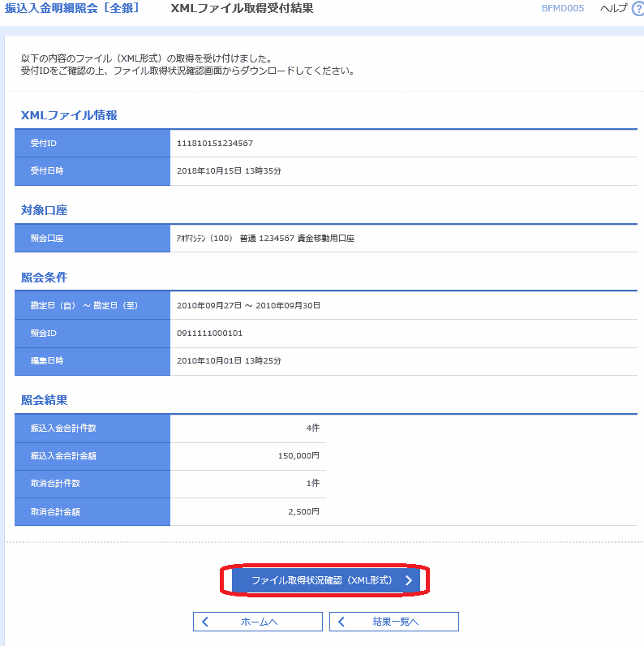This screenshot has width=644, height=646.
Task: Return to list via 結果一覧へ button
Action: (394, 622)
